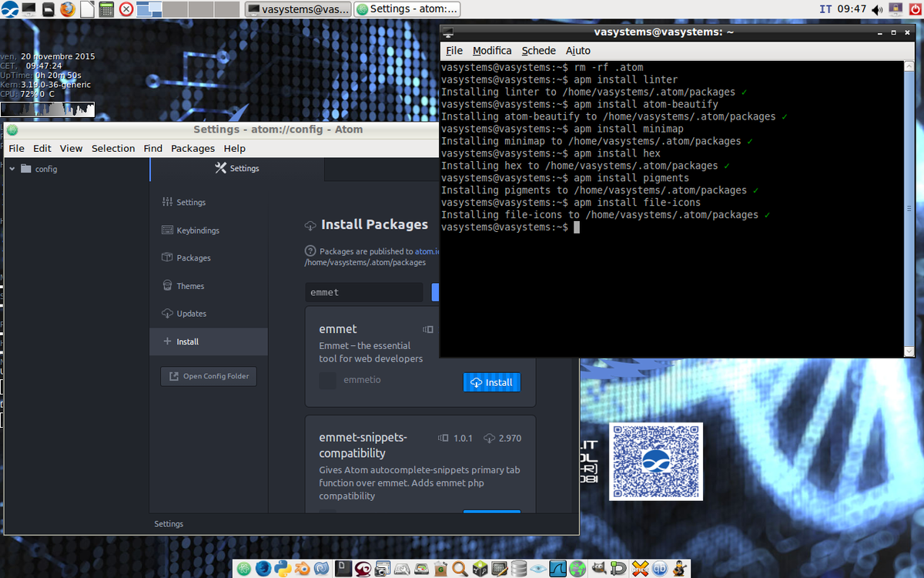The height and width of the screenshot is (578, 924).
Task: Switch workspace using the pager
Action: (189, 9)
